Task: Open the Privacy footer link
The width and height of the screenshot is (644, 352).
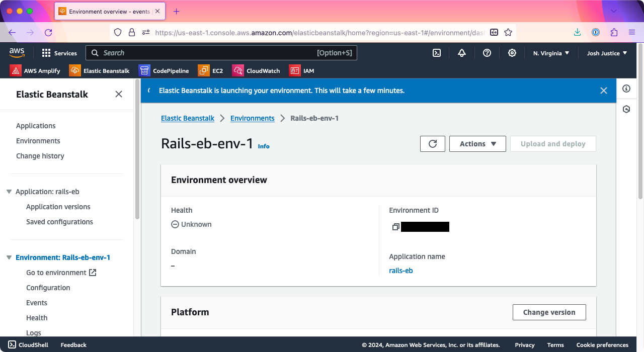Action: click(x=525, y=345)
